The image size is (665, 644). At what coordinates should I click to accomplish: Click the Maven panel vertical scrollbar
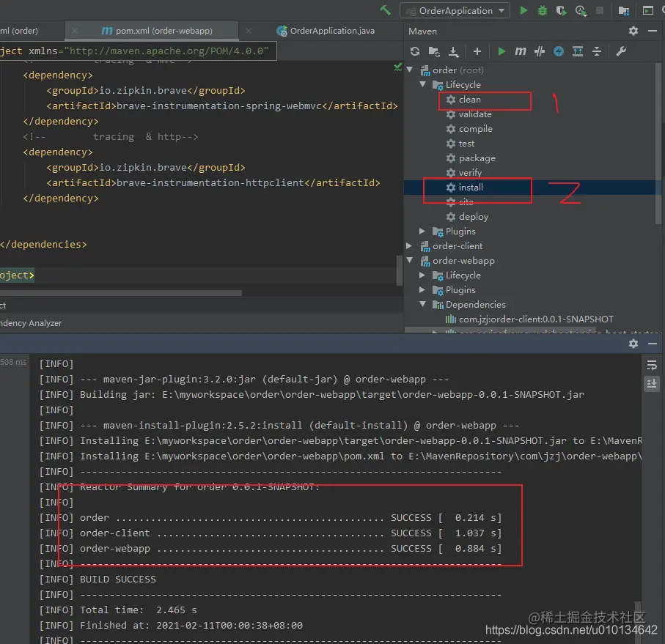point(658,144)
